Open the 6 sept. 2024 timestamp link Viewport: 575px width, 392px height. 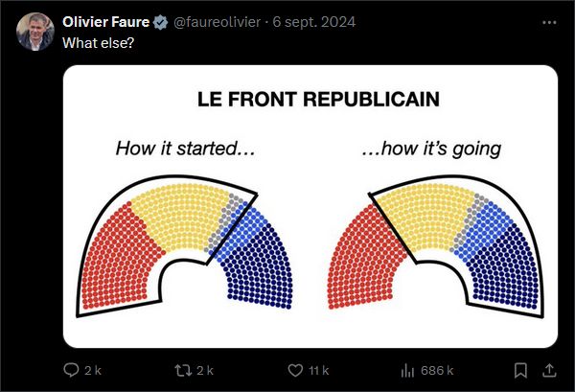point(314,22)
